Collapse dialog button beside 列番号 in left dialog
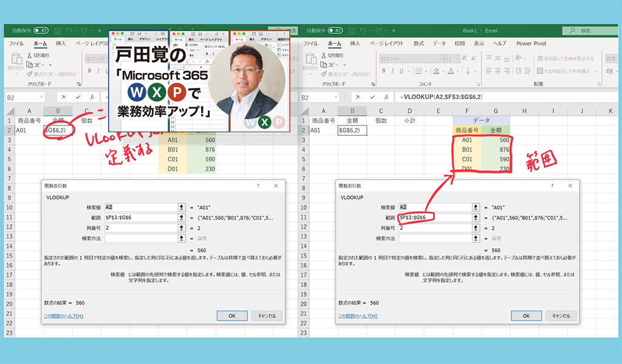This screenshot has width=622, height=364. [181, 227]
